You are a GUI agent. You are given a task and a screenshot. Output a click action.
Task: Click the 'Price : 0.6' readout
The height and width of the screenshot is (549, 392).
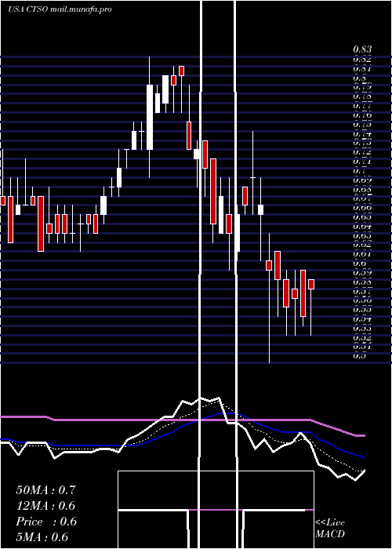point(45,522)
